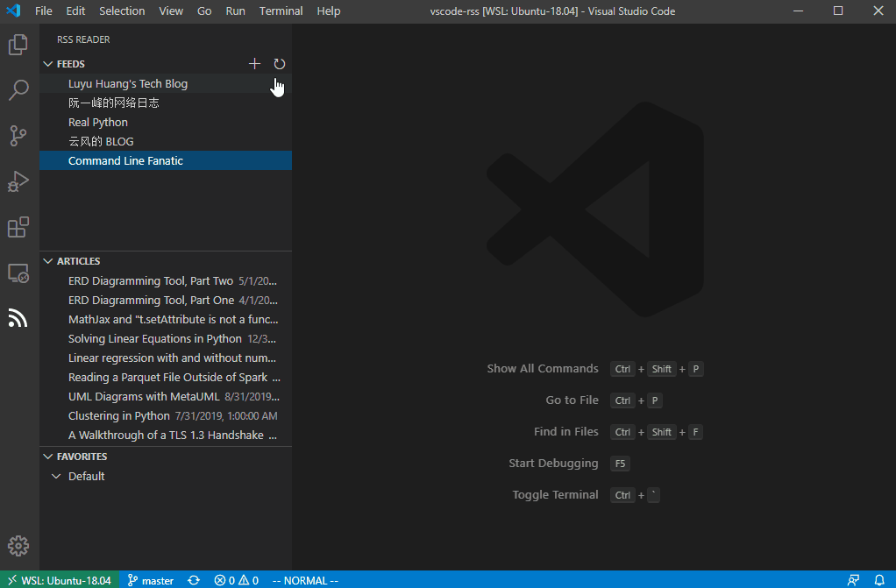This screenshot has width=896, height=588.
Task: Open the Terminal menu
Action: 281,11
